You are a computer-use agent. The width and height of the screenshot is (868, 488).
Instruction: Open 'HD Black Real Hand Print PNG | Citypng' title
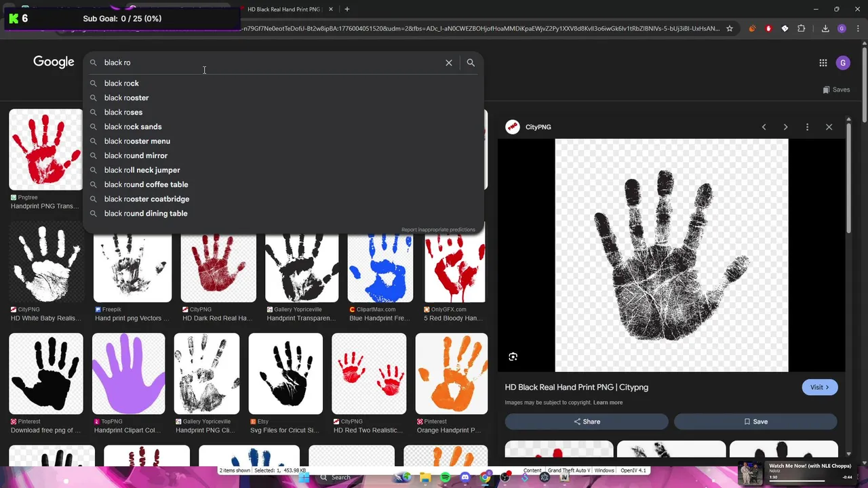tap(576, 387)
